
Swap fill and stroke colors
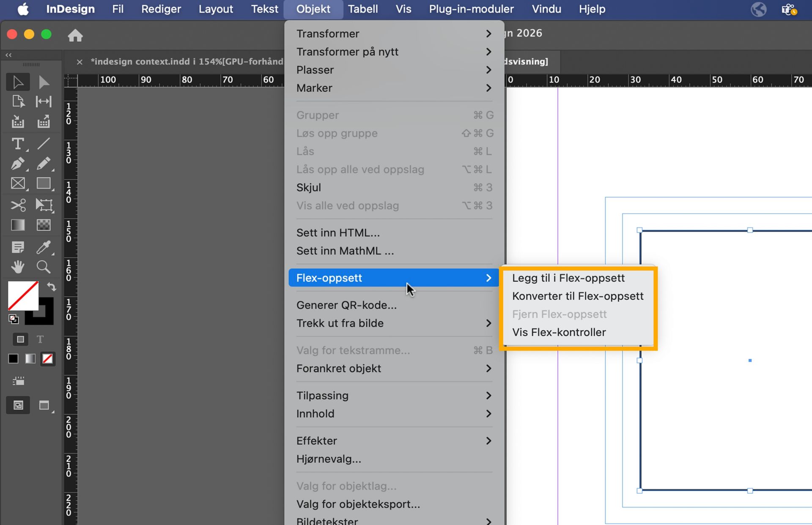click(52, 287)
